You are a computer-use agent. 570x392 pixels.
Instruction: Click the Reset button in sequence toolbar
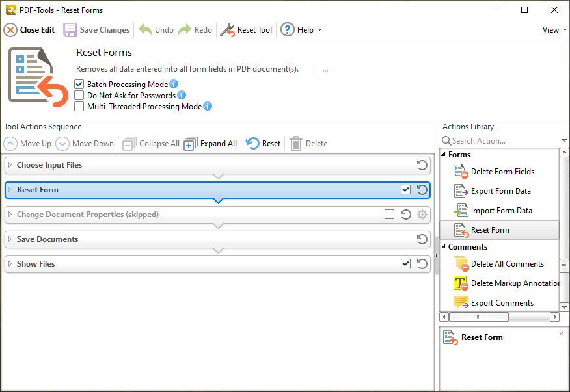264,144
